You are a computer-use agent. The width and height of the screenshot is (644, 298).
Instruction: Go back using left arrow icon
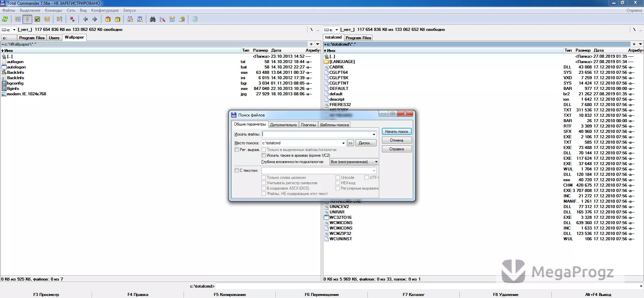(85, 19)
